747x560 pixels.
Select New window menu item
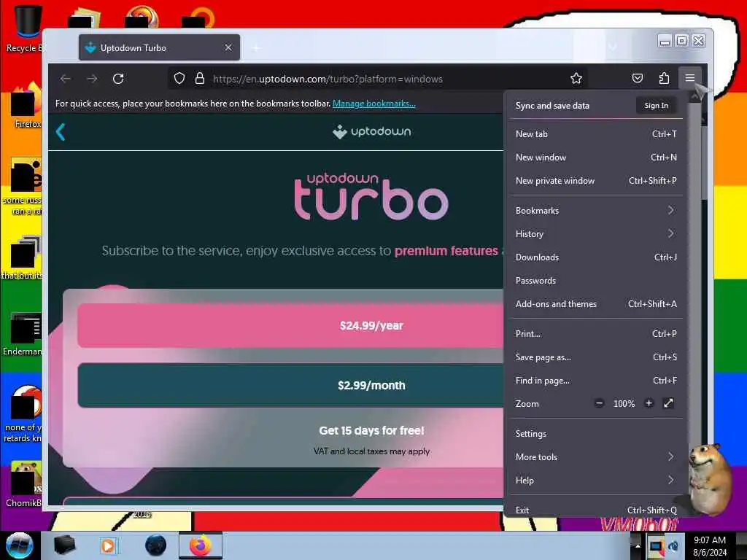point(596,157)
